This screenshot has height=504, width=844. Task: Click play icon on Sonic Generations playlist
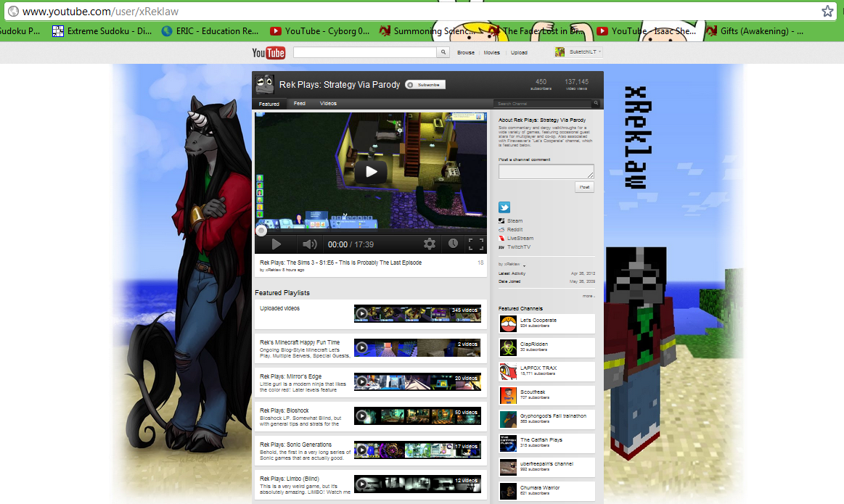click(x=362, y=450)
